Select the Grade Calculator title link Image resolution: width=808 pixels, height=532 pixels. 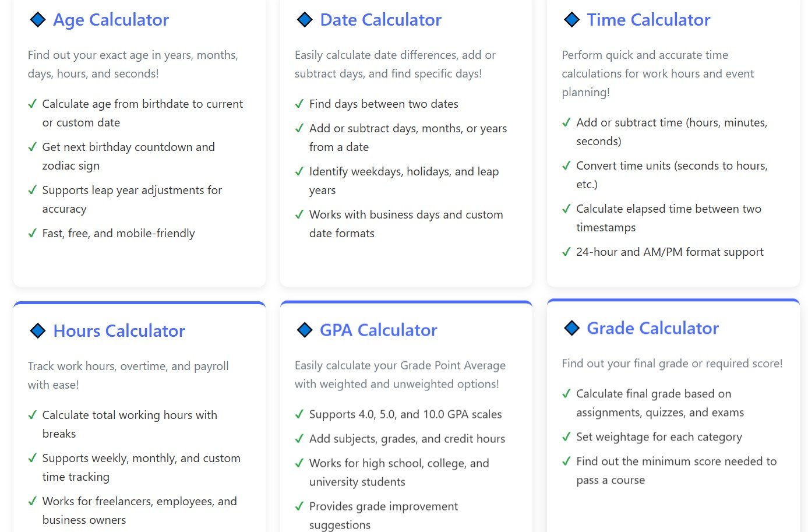[652, 328]
